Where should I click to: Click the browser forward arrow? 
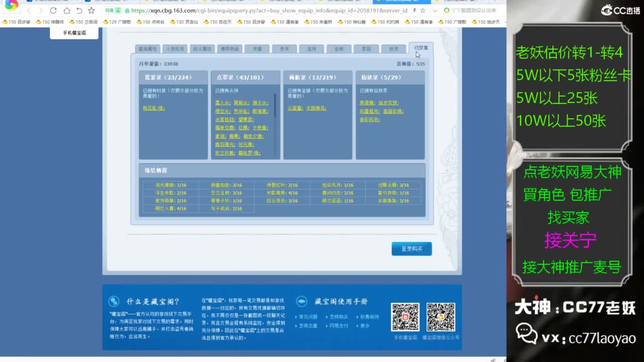(x=41, y=11)
